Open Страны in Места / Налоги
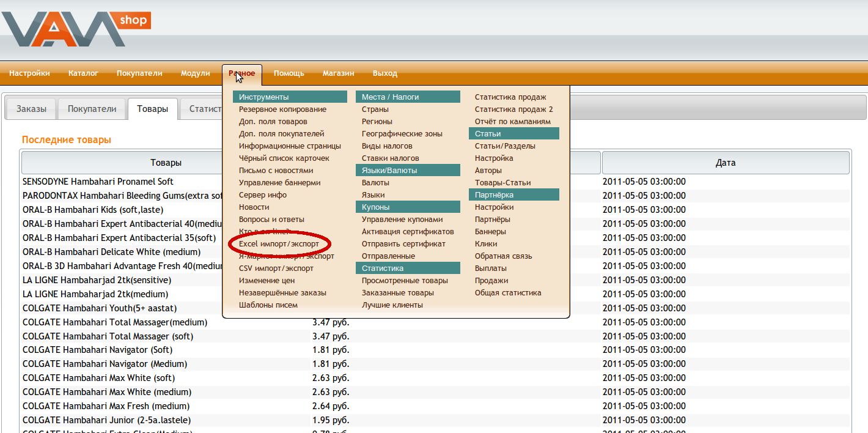Screen dimensions: 868x433 [x=375, y=109]
